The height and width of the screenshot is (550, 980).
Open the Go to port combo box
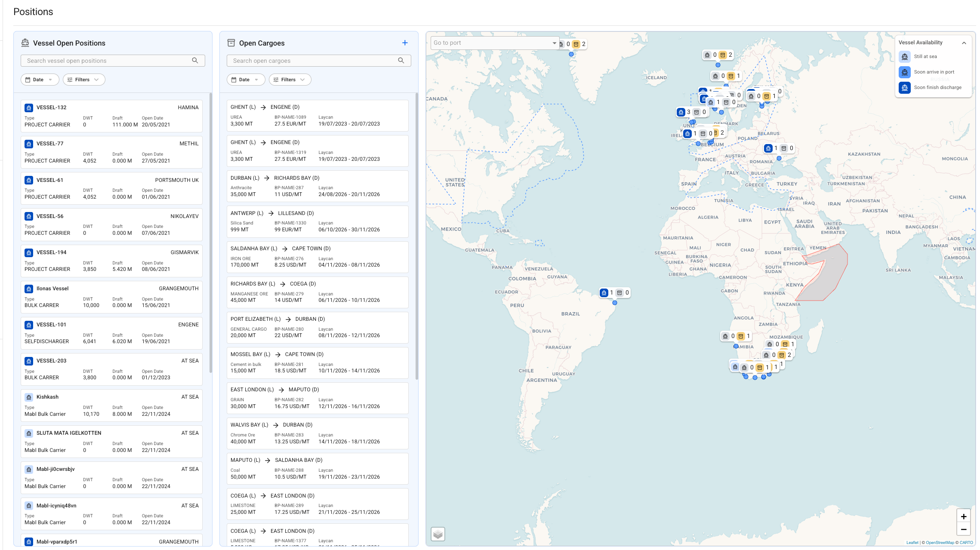(x=495, y=43)
